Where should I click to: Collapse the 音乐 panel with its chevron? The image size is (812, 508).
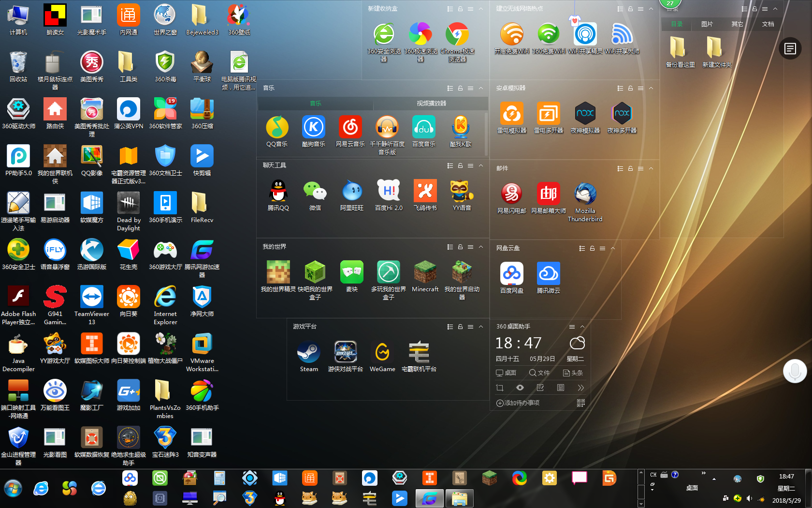(x=481, y=88)
